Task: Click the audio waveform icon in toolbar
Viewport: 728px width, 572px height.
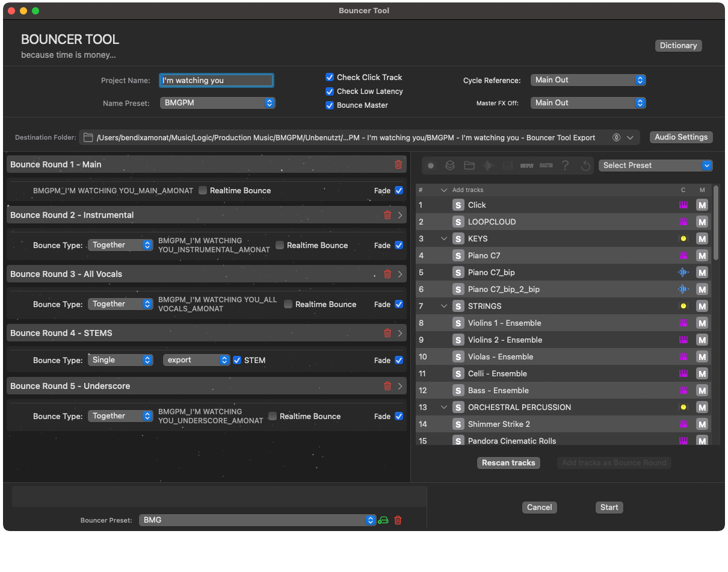Action: click(489, 166)
